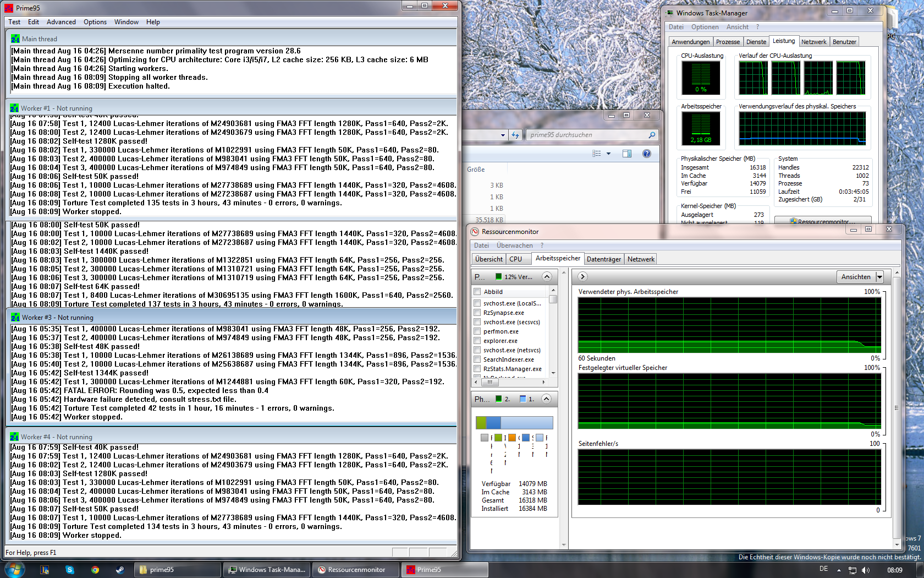Click the Größe column header
The width and height of the screenshot is (924, 578).
point(476,170)
